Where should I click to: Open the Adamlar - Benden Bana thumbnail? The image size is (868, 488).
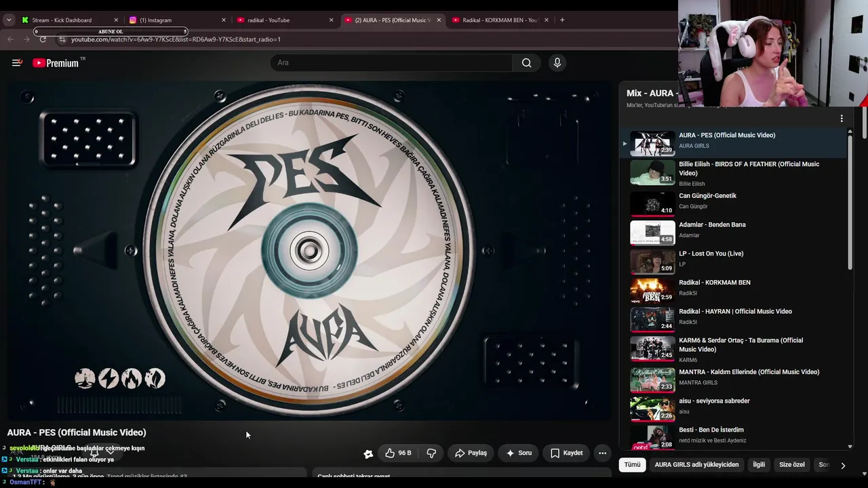click(x=652, y=232)
